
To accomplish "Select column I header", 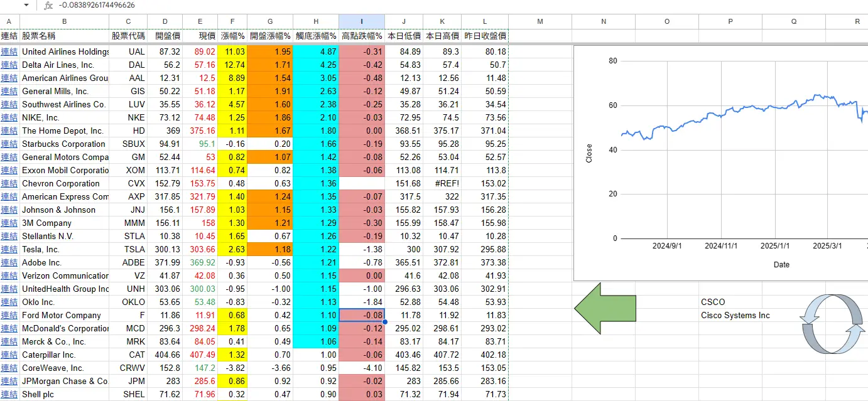I will tap(362, 21).
